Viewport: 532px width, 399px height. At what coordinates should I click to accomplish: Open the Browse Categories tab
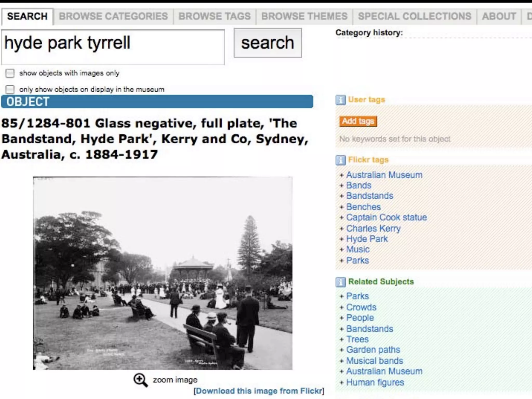(113, 16)
